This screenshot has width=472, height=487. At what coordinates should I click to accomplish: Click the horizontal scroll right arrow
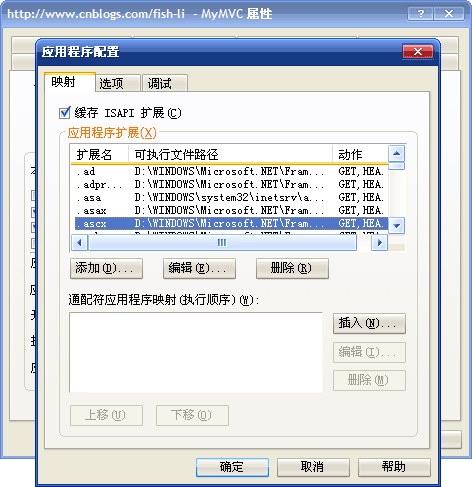[x=380, y=242]
